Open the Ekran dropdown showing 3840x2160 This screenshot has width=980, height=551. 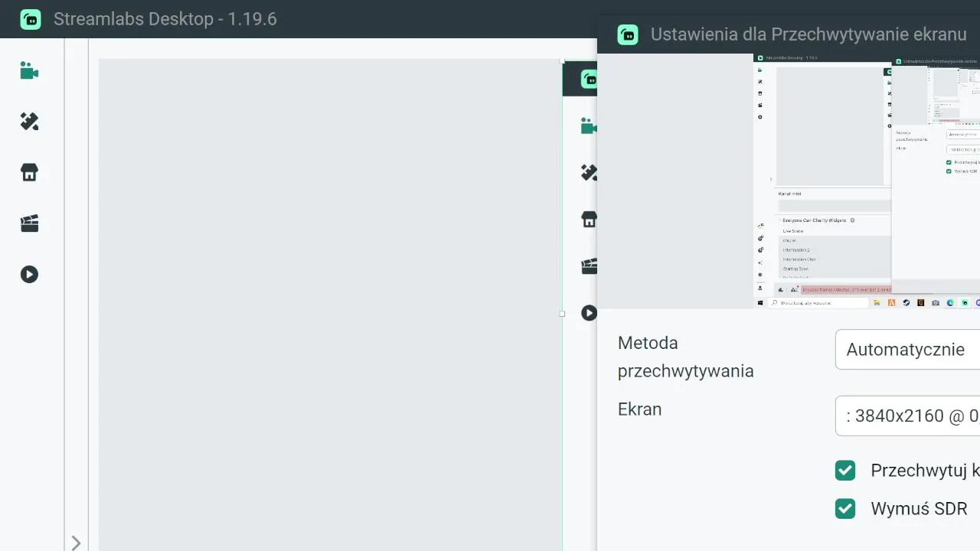click(x=907, y=416)
